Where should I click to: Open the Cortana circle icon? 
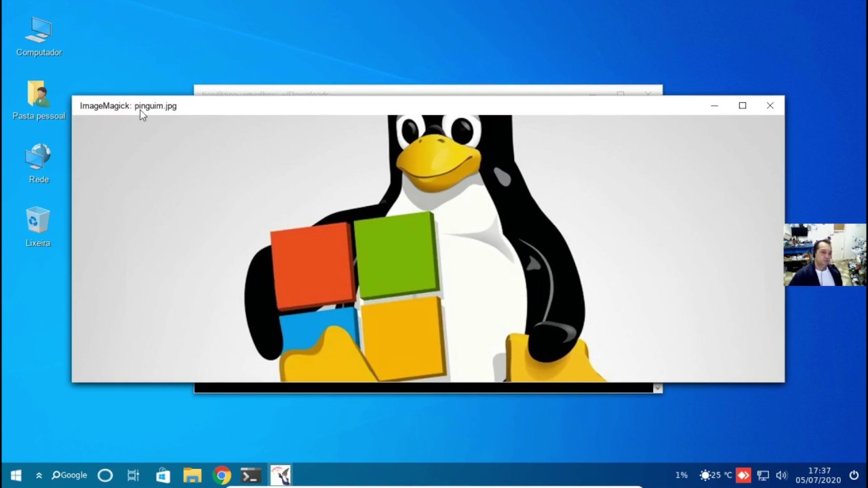coord(105,475)
